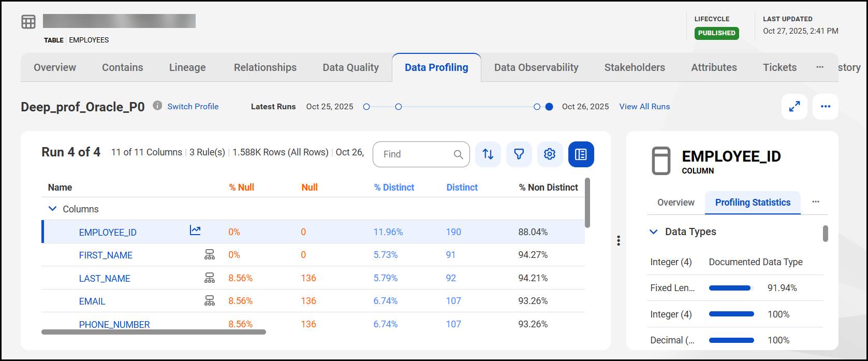868x361 pixels.
Task: Sort by the Name column header
Action: click(60, 187)
